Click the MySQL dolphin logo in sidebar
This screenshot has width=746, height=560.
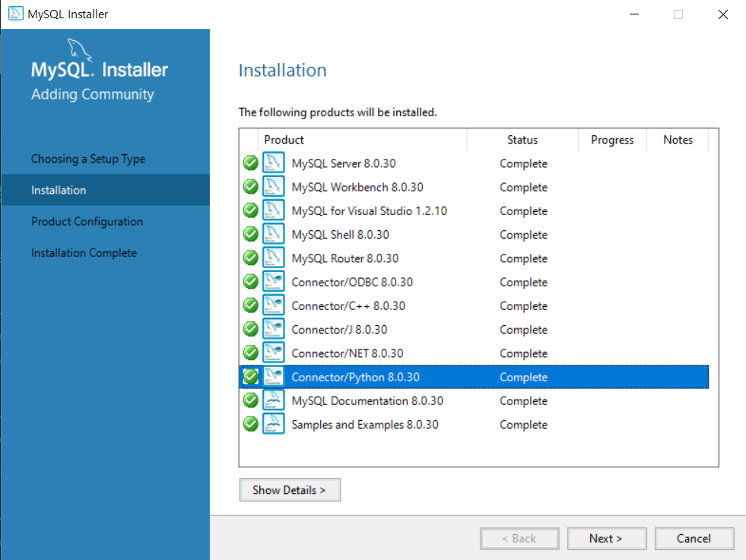point(79,49)
